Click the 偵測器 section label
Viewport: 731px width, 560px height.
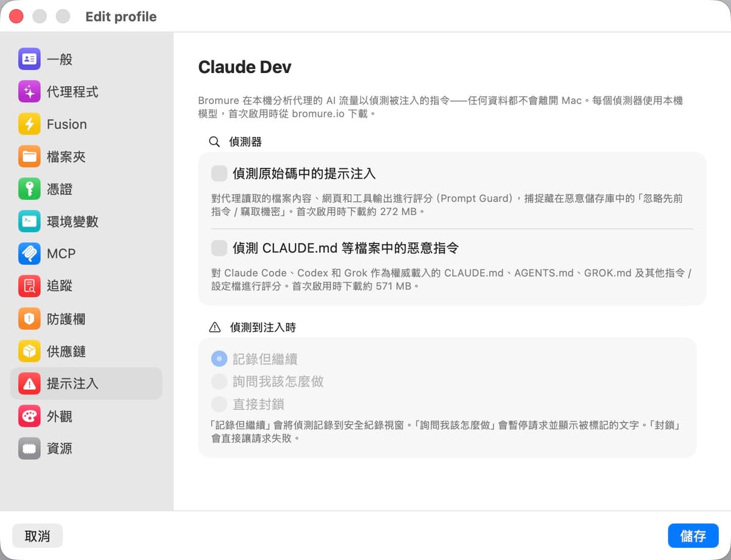245,142
